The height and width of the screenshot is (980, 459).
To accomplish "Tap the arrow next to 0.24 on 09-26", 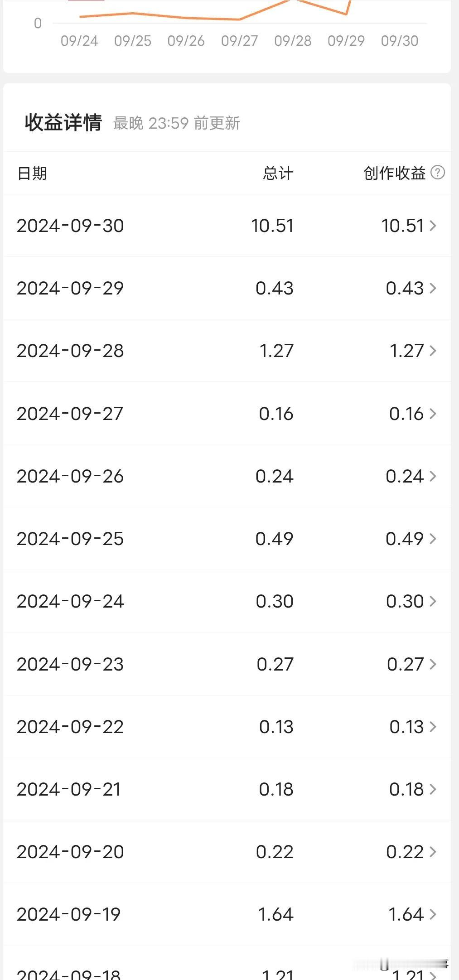I will pos(433,476).
